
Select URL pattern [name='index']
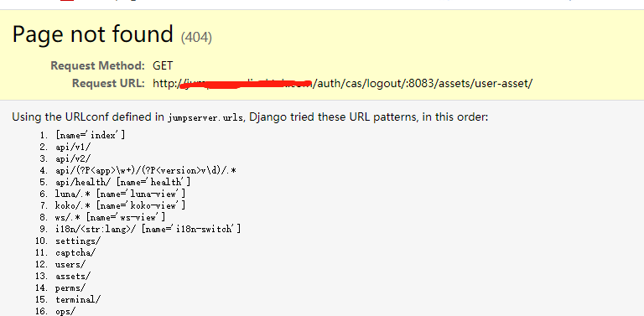tap(91, 135)
